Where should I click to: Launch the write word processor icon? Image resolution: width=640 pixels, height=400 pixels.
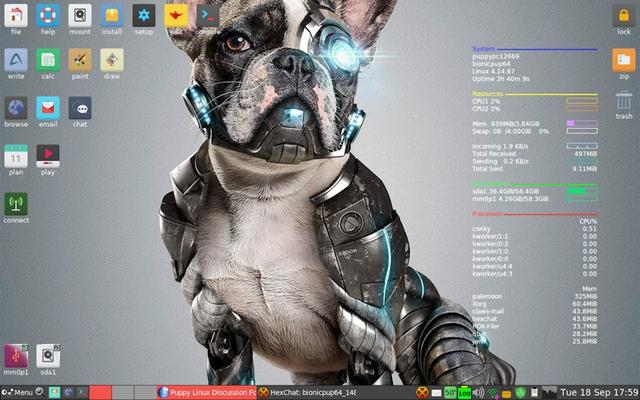[x=16, y=60]
